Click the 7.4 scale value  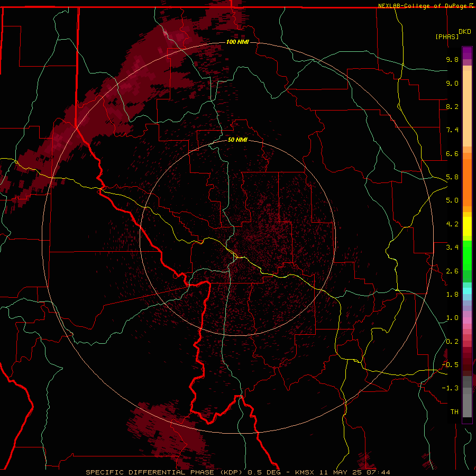pos(452,130)
